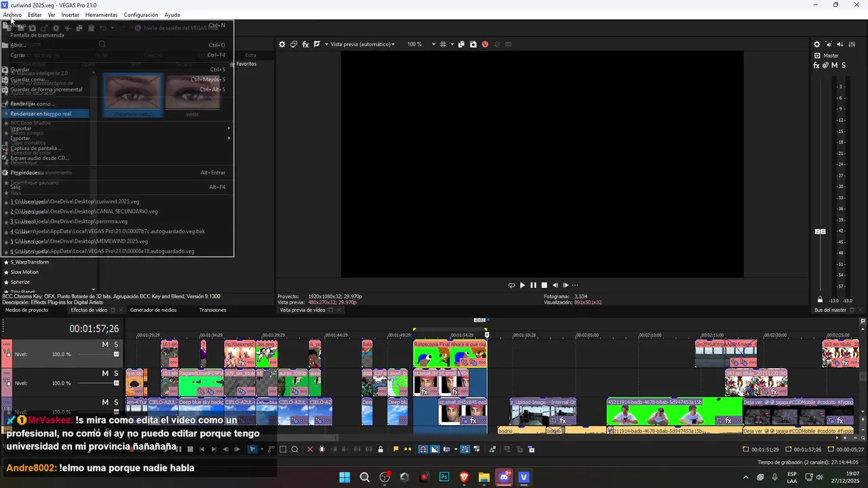Viewport: 868px width, 488px height.
Task: Click the red Delete icon in timeline toolbar
Action: pos(310,449)
